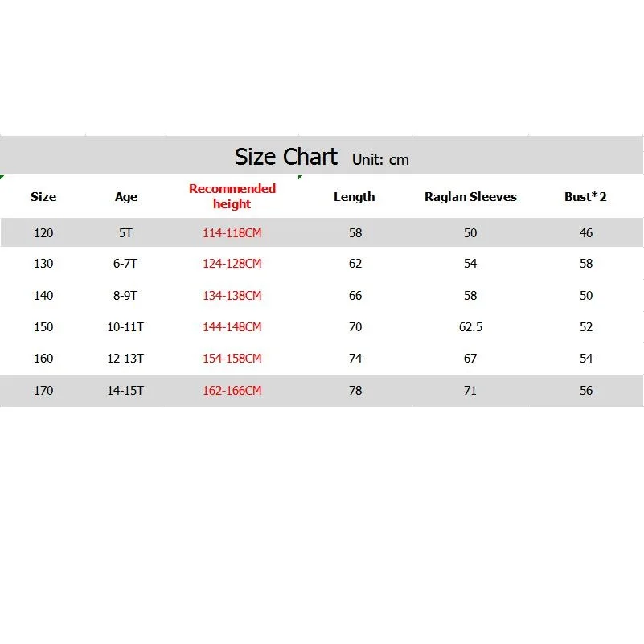
Task: Click the Raglan Sleeves column header
Action: 470,197
